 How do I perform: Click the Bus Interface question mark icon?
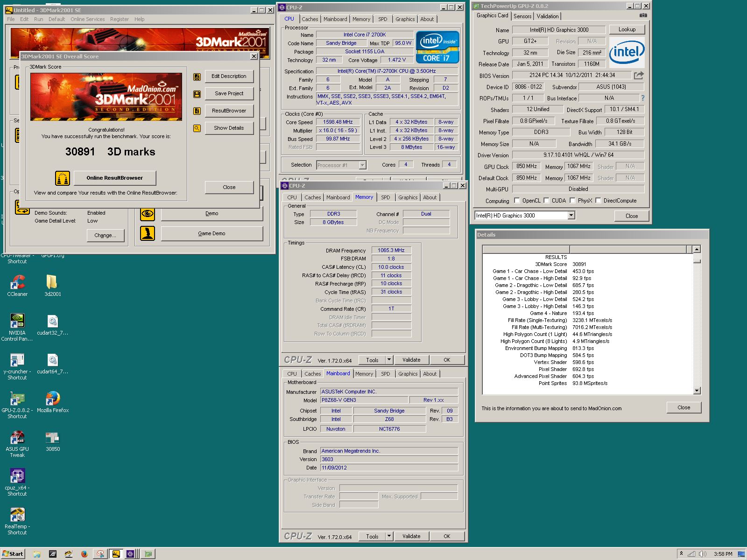(642, 98)
